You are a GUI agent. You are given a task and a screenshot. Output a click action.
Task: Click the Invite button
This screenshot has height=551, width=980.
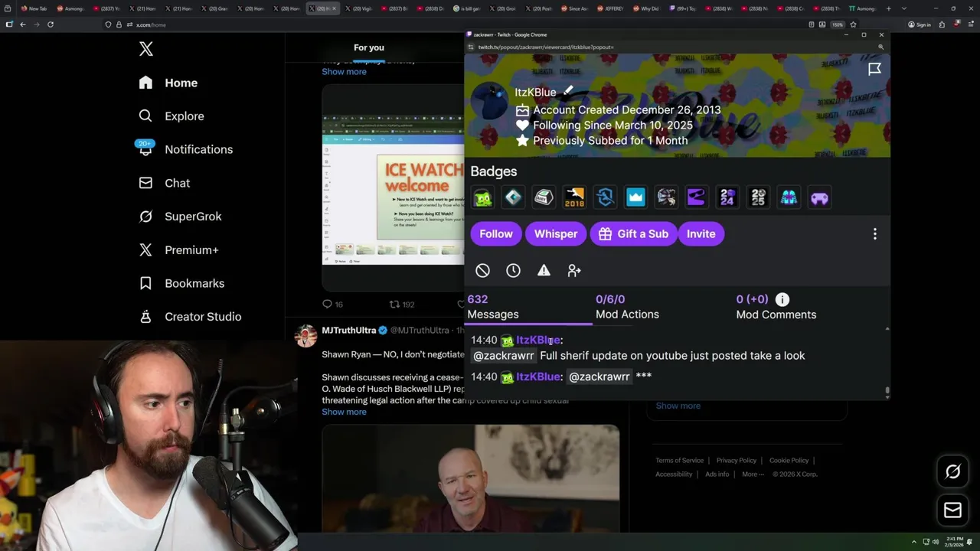[x=701, y=234]
